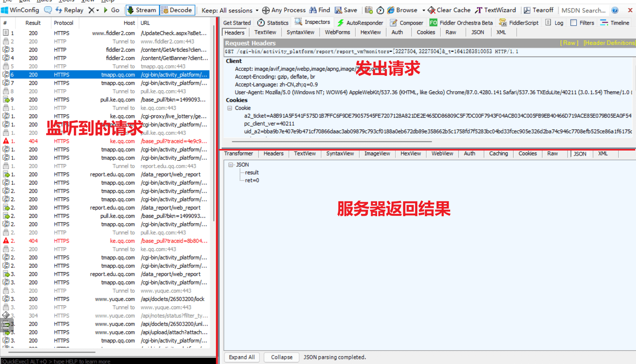Click the timer stopwatch icon
The image size is (636, 364).
point(380,10)
